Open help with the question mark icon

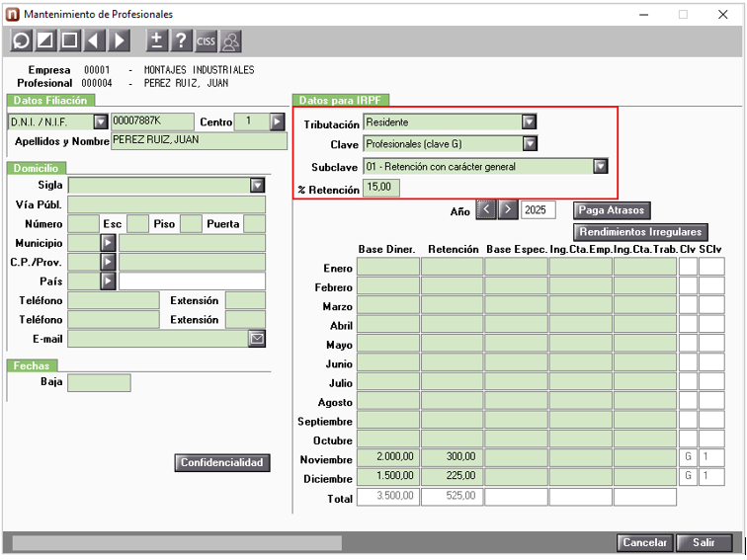[181, 40]
